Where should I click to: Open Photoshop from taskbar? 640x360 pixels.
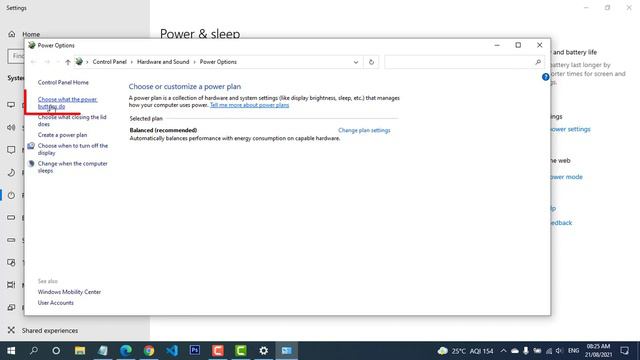[195, 351]
